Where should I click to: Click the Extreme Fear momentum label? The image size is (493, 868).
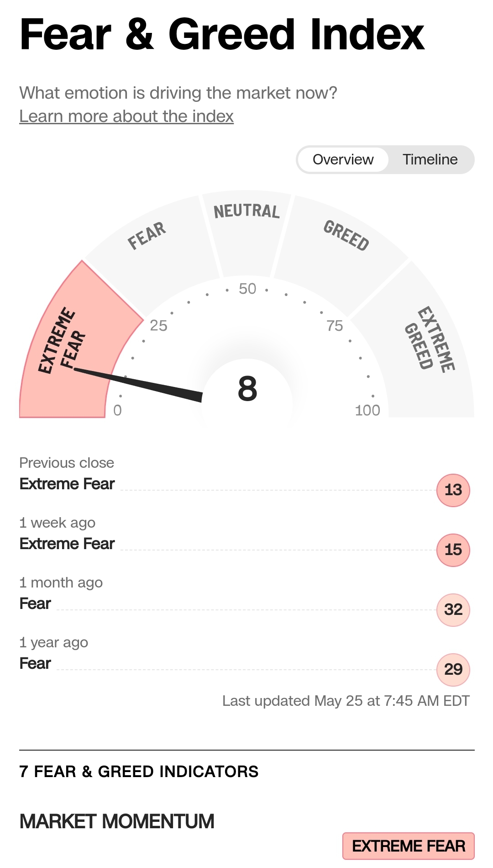point(409,846)
